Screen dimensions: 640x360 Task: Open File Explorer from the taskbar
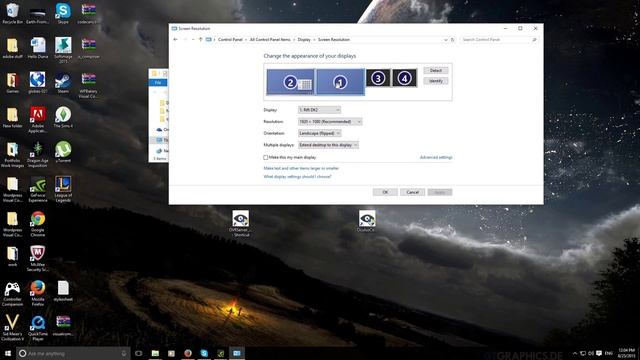click(x=155, y=353)
